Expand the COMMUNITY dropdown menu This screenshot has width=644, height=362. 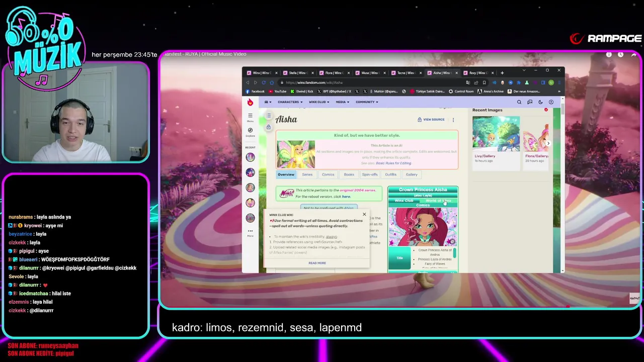pos(367,102)
